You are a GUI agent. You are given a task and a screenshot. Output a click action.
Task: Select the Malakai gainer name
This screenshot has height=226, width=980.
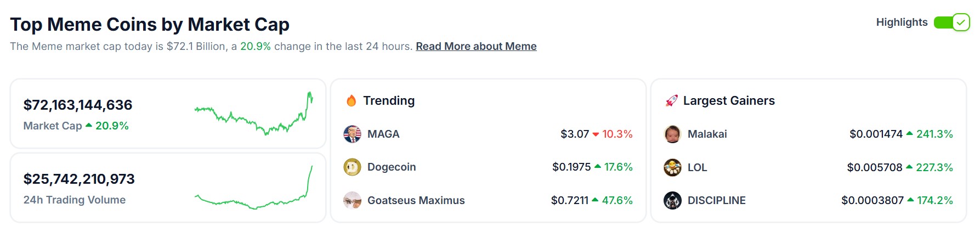click(x=707, y=134)
